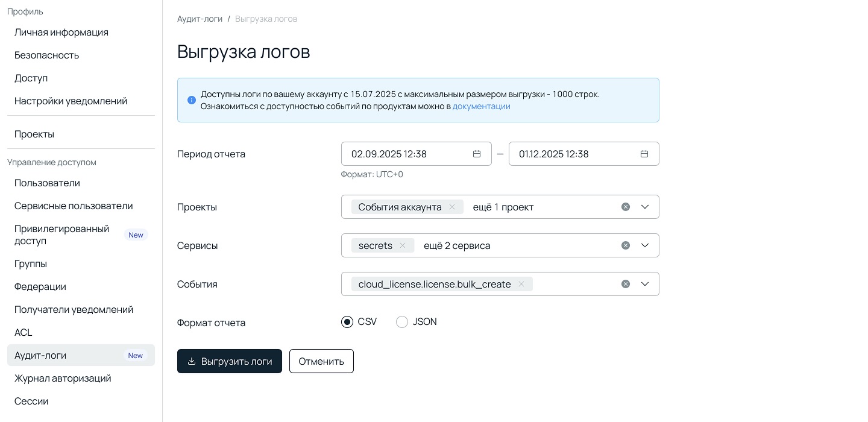868x422 pixels.
Task: Open the документации link
Action: tap(481, 106)
